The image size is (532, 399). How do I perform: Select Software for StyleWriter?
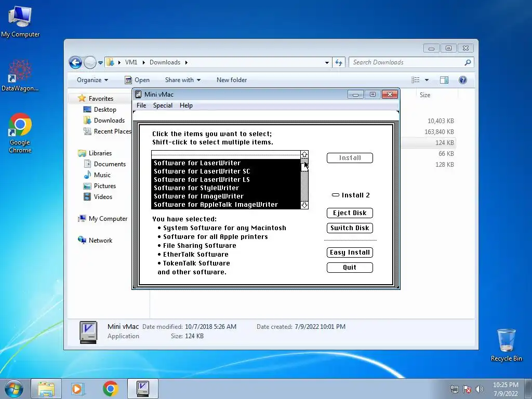[x=226, y=188]
